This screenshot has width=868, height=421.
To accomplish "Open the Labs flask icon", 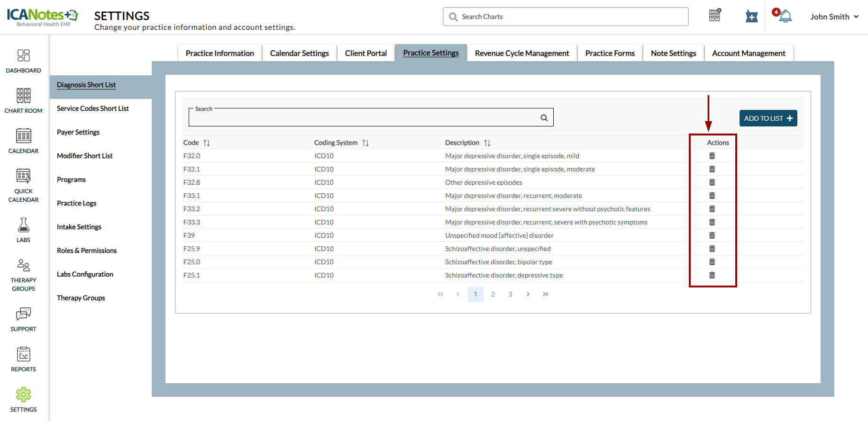I will coord(23,230).
